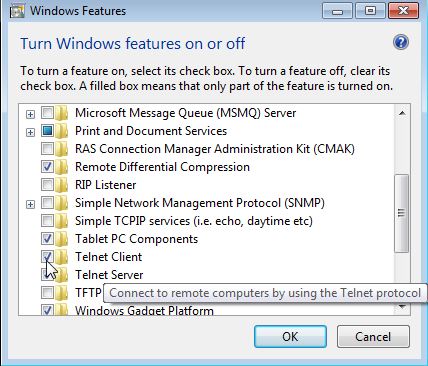
Task: Click the folder icon beside Telnet Client
Action: pyautogui.click(x=61, y=257)
